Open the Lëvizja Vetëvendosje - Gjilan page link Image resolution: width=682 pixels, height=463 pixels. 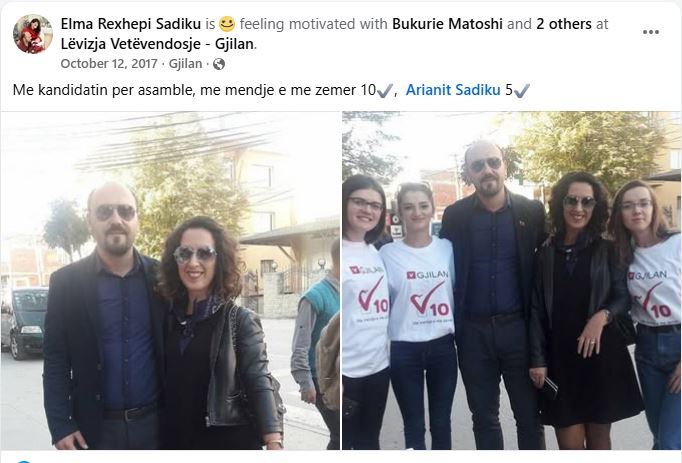157,44
